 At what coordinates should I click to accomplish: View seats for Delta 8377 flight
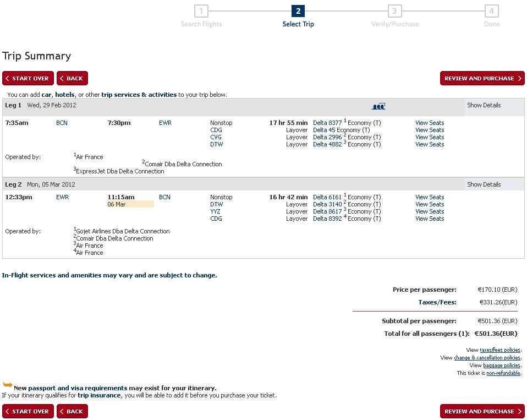click(x=430, y=123)
